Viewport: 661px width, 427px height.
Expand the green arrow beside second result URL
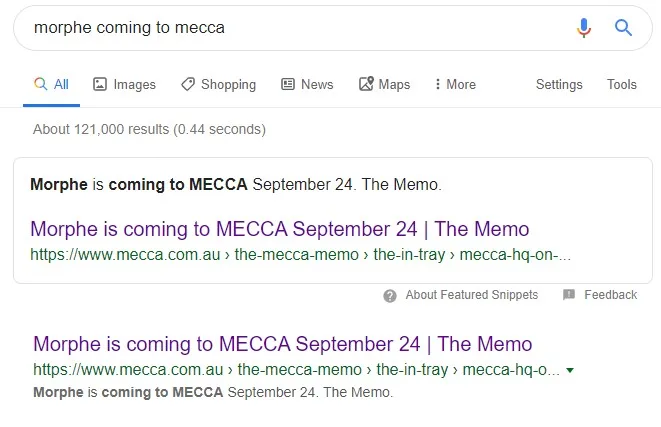point(570,370)
